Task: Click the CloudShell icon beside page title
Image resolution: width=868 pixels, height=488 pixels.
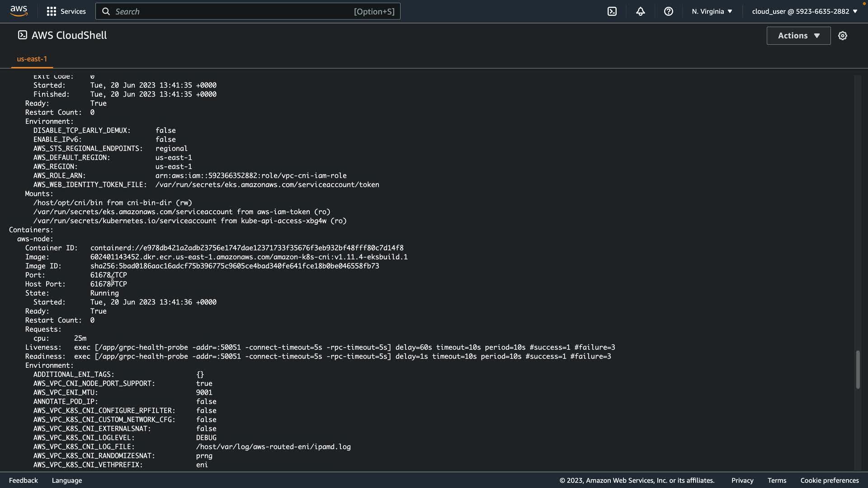Action: point(22,35)
